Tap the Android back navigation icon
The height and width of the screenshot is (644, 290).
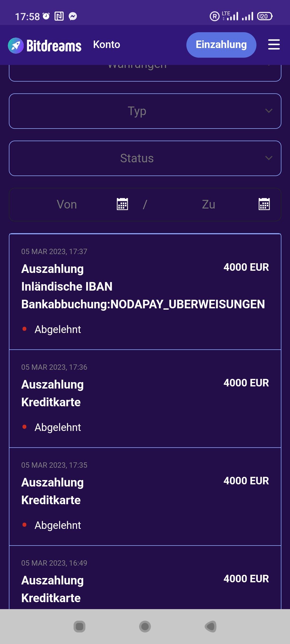211,627
